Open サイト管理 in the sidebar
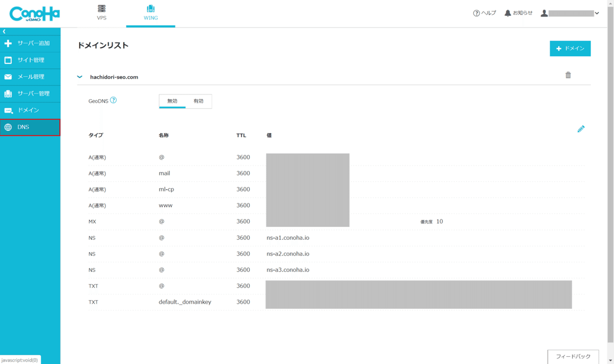614x364 pixels. (30, 60)
